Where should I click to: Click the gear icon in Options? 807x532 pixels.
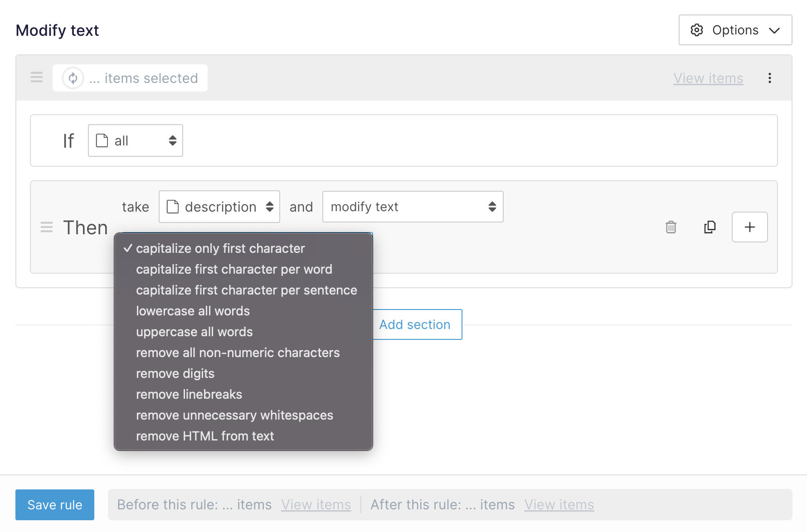696,30
